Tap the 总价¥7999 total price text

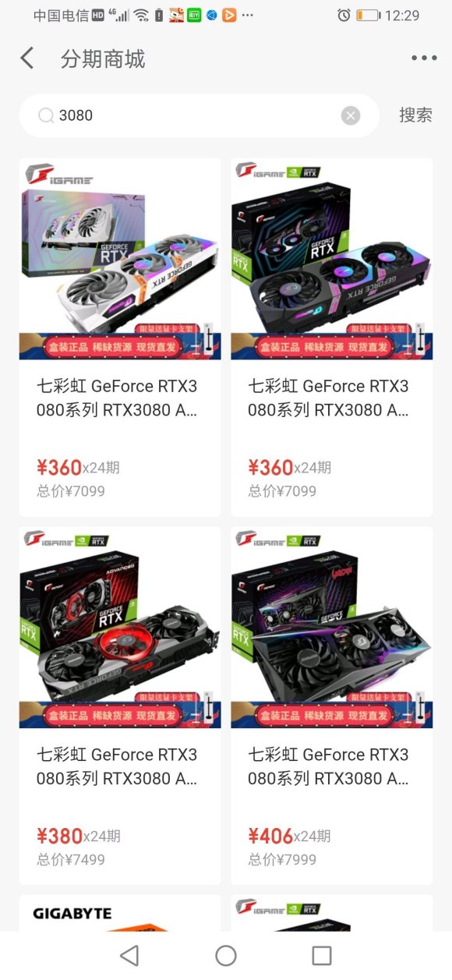tap(282, 860)
